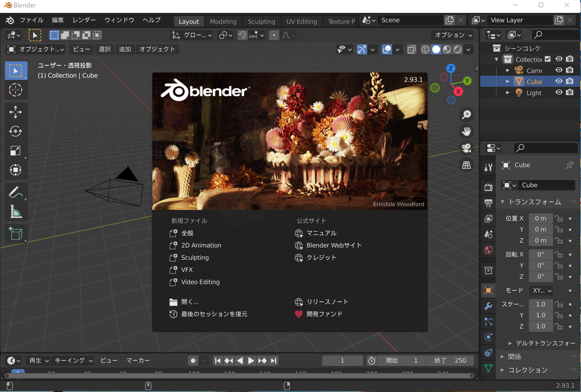Expand the Cube outliner item

pos(508,81)
